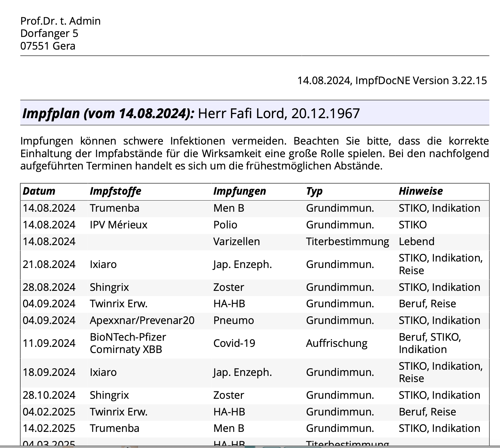Click the '07551 Gera' address line

(48, 46)
